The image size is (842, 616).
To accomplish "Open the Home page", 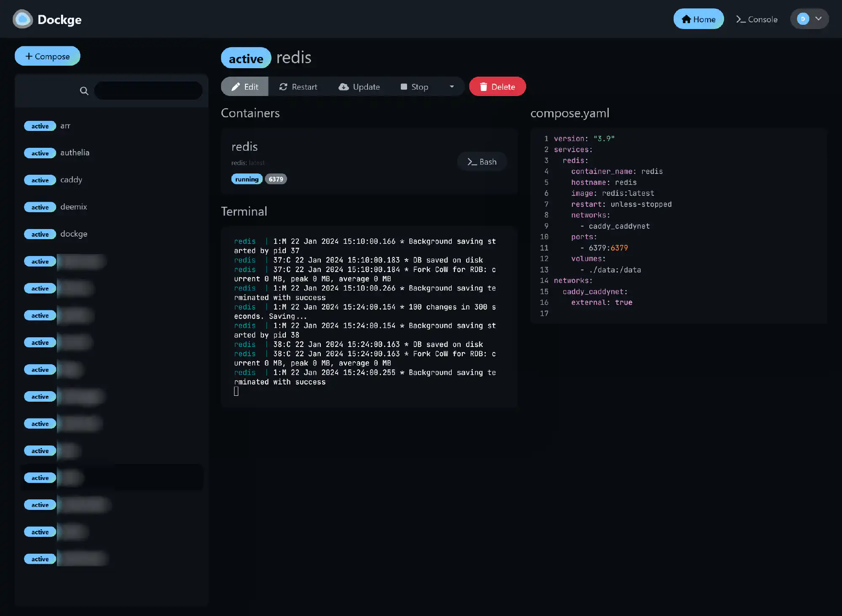I will (x=698, y=19).
